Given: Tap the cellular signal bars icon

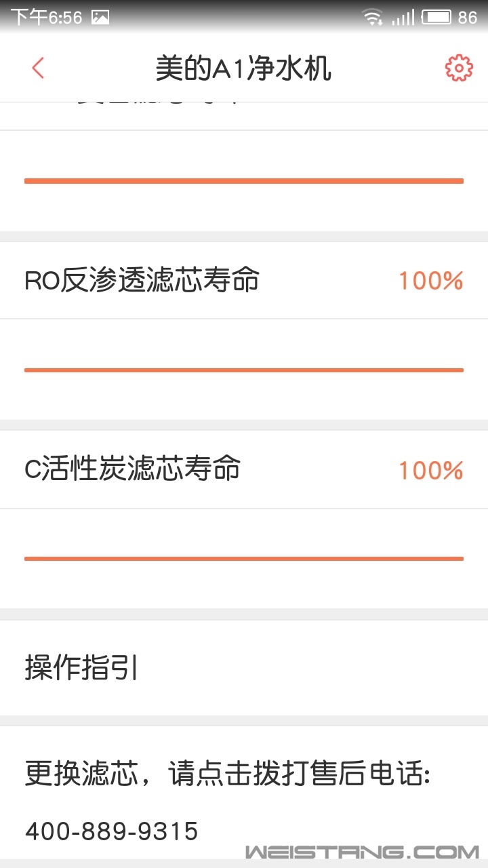Looking at the screenshot, I should click(403, 17).
